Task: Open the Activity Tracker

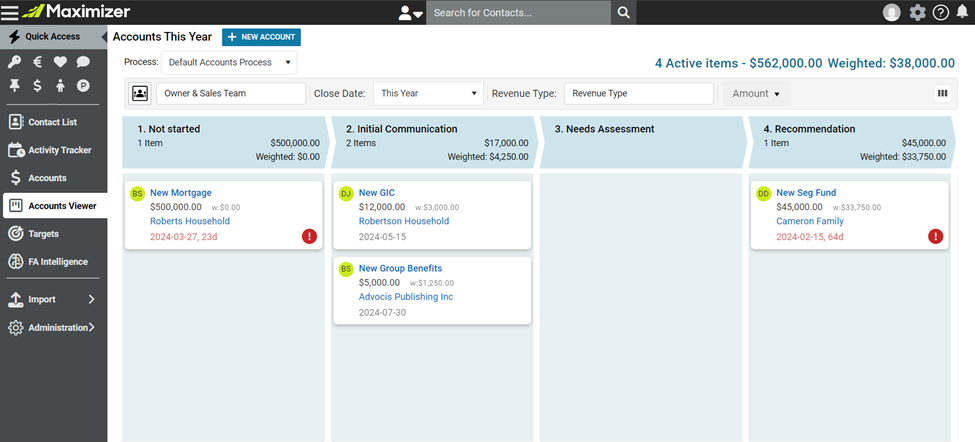Action: 53,150
